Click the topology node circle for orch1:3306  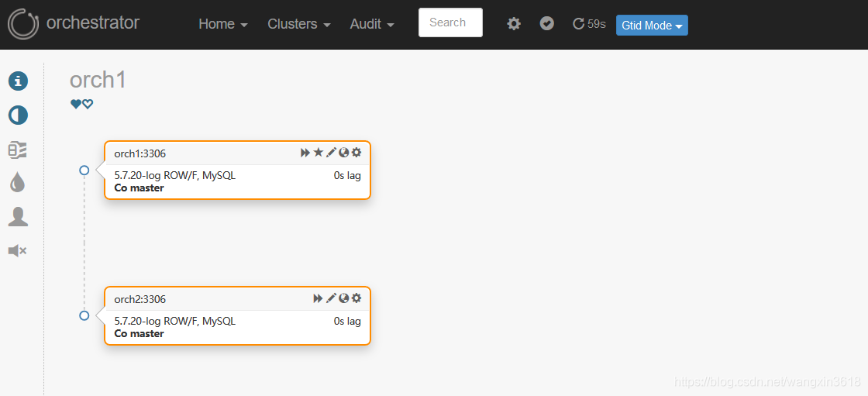point(84,170)
